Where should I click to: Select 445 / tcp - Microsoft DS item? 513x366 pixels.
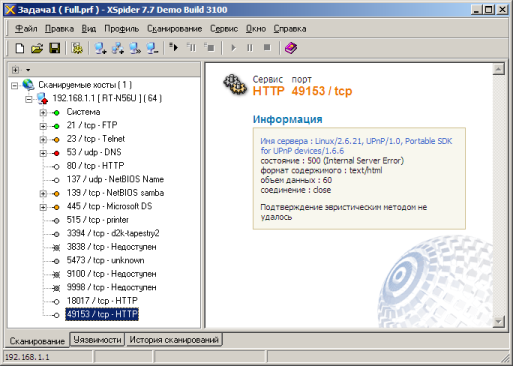tap(109, 206)
